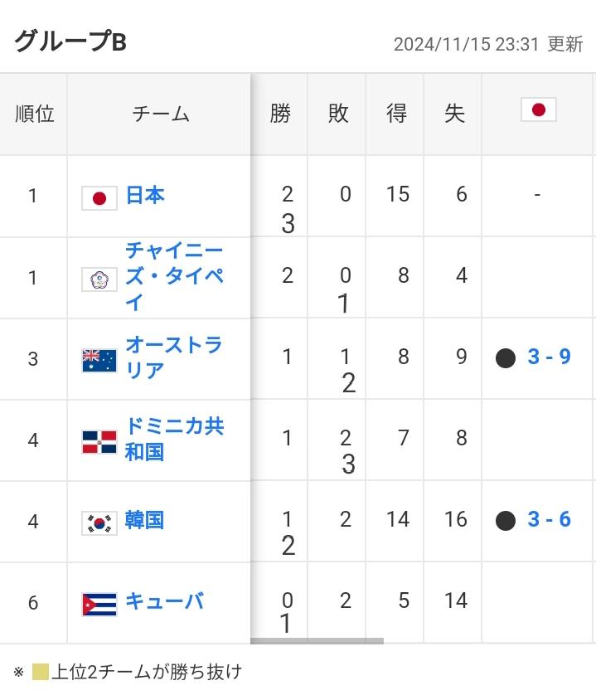Image resolution: width=596 pixels, height=700 pixels.
Task: Open the 3 - 6 game score link
Action: (549, 519)
